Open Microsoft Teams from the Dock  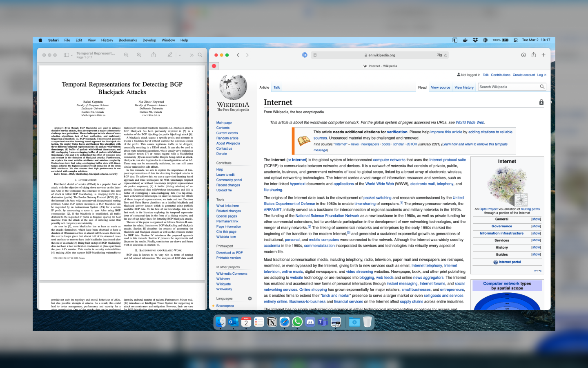[x=323, y=322]
